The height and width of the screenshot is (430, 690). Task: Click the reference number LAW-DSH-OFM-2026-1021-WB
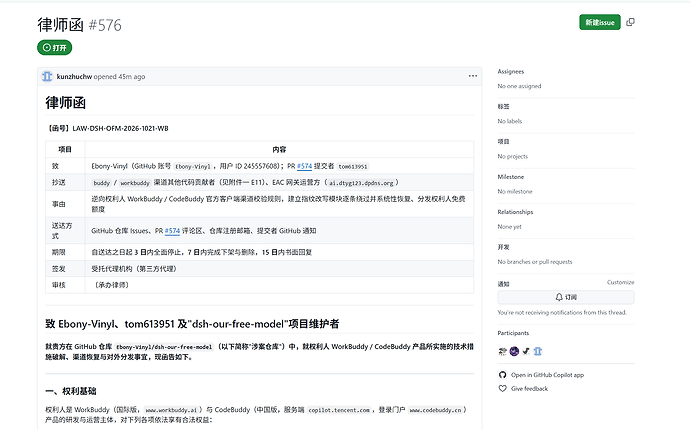tap(120, 129)
